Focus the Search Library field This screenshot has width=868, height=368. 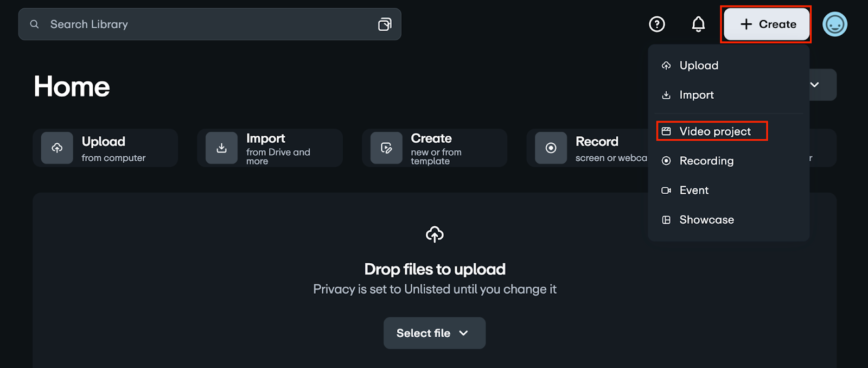[206, 24]
